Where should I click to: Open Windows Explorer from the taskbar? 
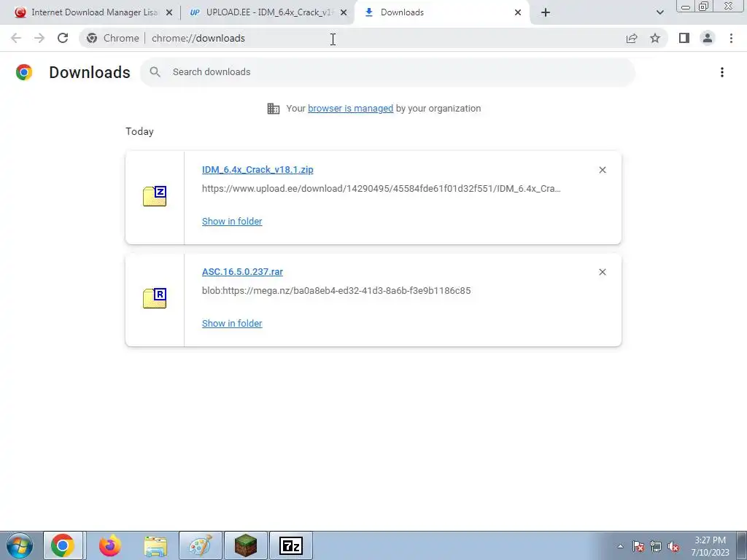tap(155, 545)
